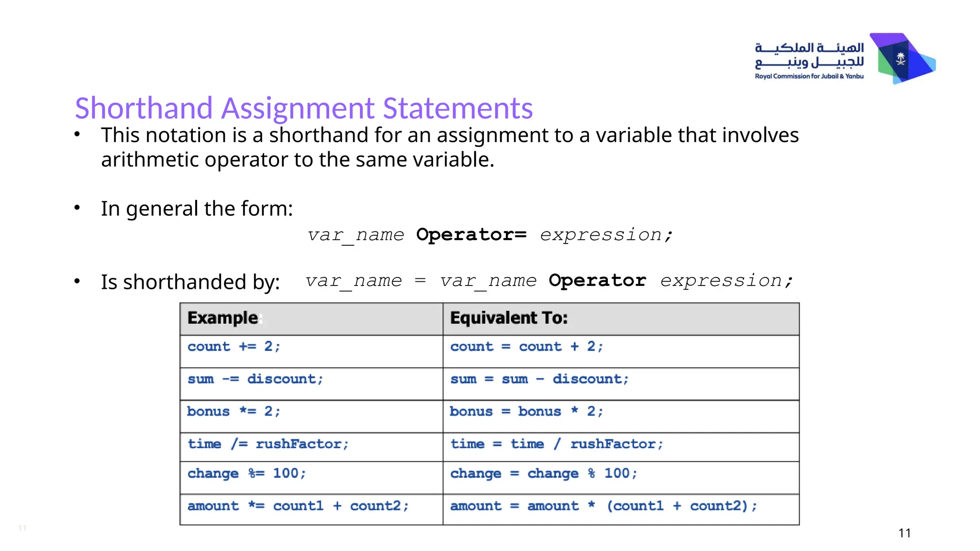The width and height of the screenshot is (980, 551).
Task: Click the 'sum -= discount;' cell
Action: [x=312, y=384]
